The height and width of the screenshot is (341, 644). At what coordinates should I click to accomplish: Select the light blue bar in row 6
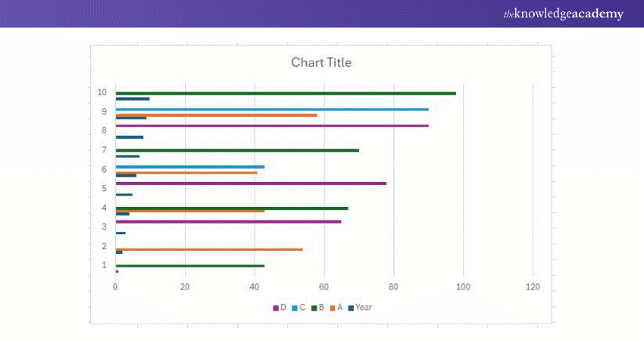[x=189, y=167]
